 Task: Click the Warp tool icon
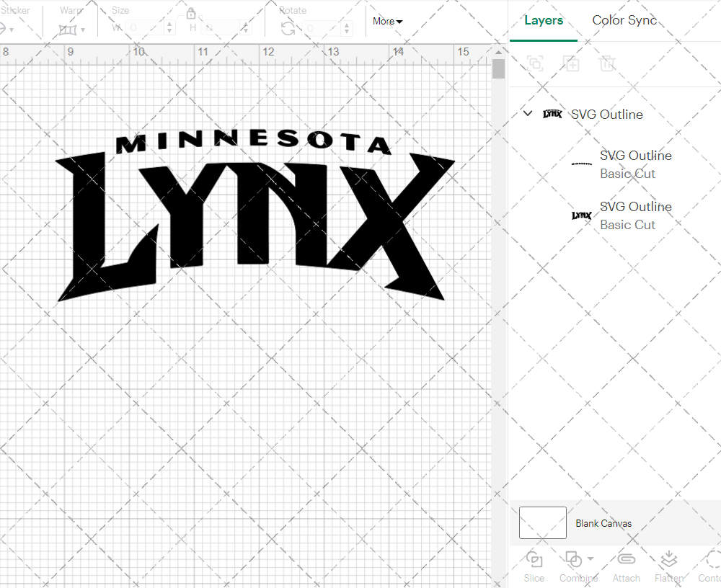[68, 29]
